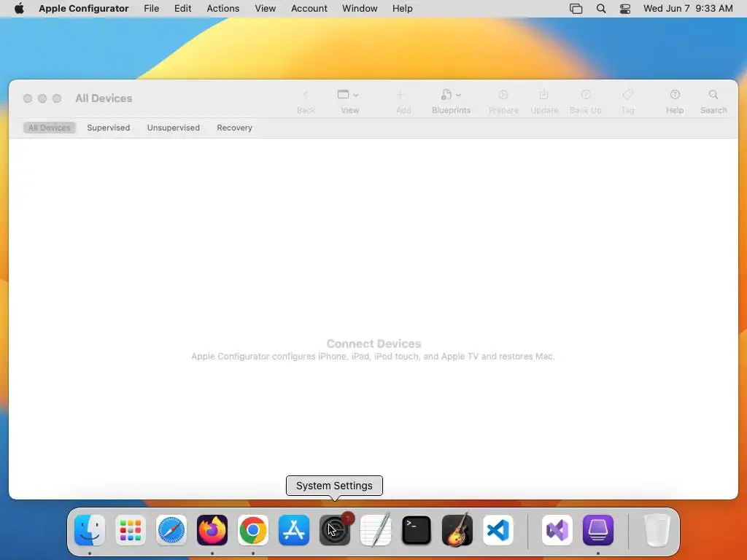747x560 pixels.
Task: Open the Account menu
Action: tap(309, 9)
